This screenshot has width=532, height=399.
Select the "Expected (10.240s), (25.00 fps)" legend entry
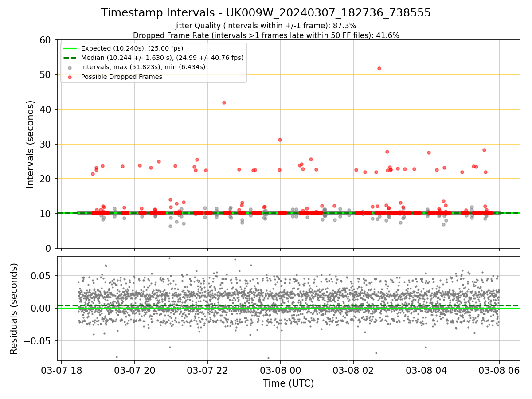pyautogui.click(x=132, y=48)
